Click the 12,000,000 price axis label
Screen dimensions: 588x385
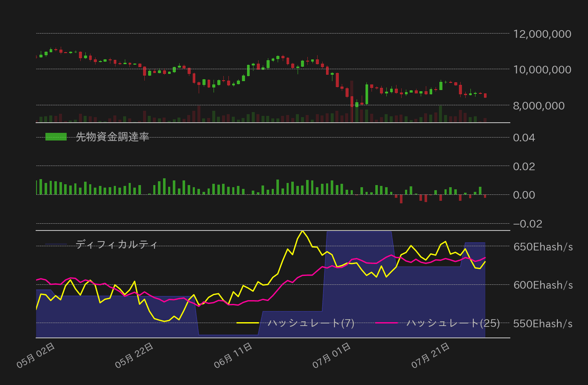point(542,34)
